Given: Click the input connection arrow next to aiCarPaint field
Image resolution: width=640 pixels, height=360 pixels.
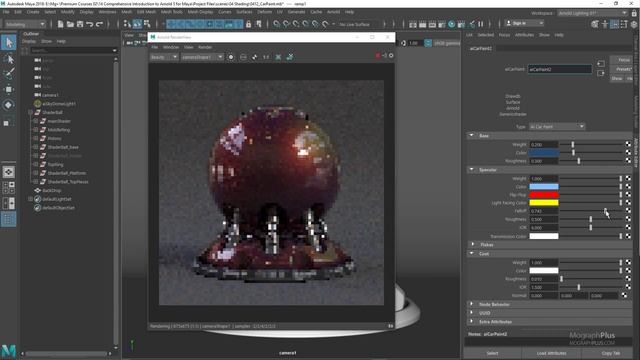Looking at the screenshot, I should pos(600,64).
